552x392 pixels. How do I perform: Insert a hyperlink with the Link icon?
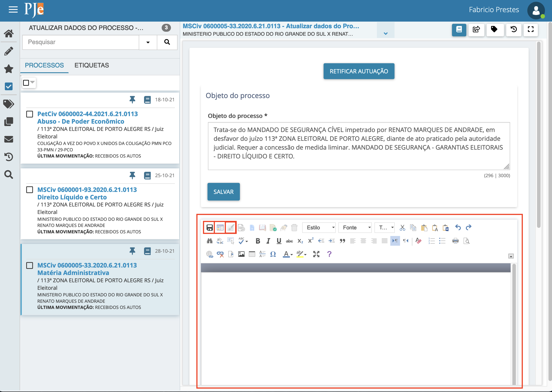(x=209, y=254)
